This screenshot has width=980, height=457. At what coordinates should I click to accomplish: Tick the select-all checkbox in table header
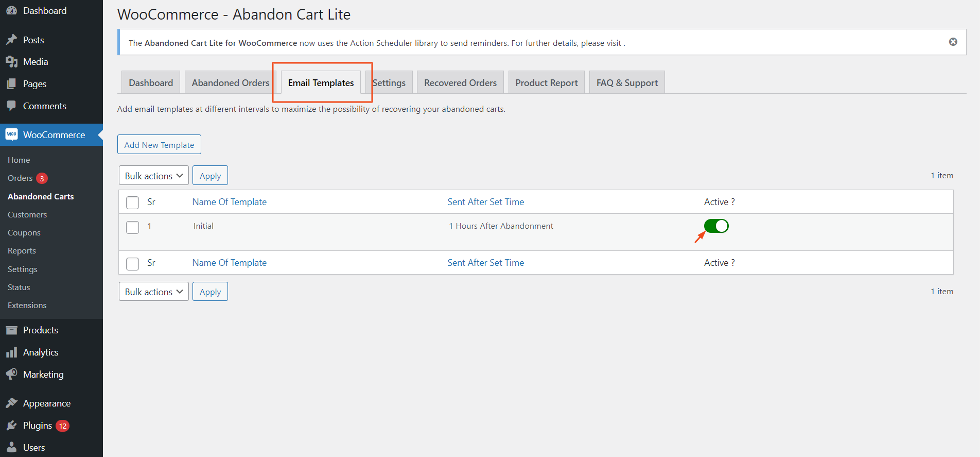[x=133, y=202]
